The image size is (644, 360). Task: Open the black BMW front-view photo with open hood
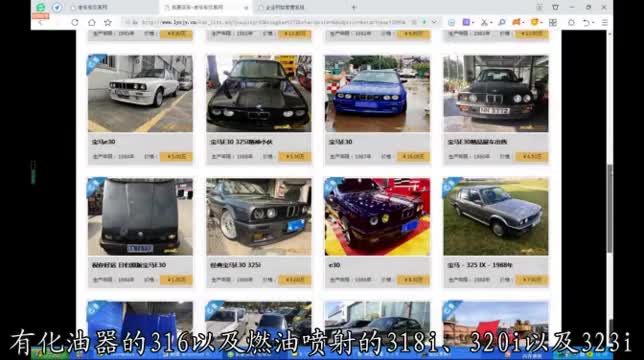[x=259, y=94]
